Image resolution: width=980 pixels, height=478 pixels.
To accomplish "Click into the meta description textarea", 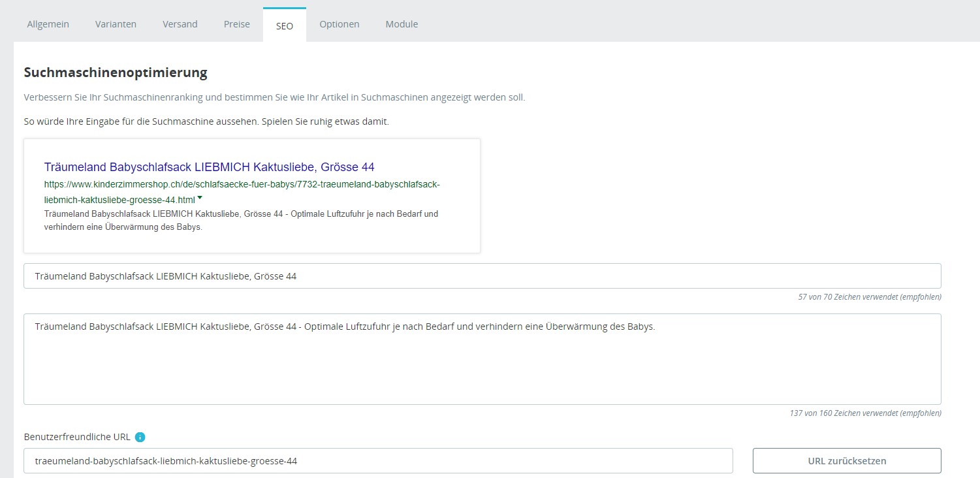I will [482, 359].
